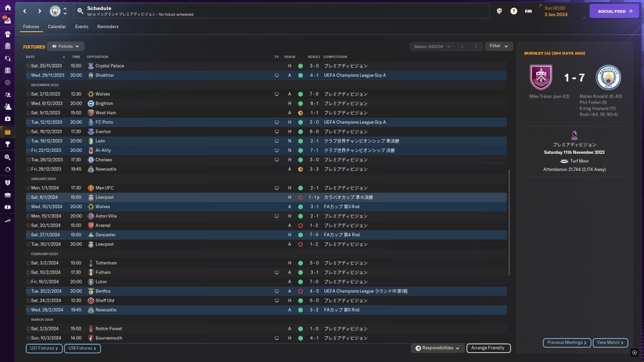This screenshot has height=362, width=644.
Task: Click the TV icon on the Shakhtar row
Action: tap(276, 75)
